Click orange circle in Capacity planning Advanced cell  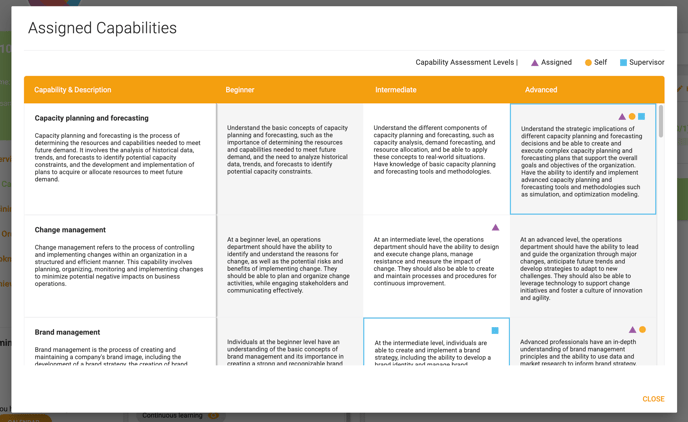(632, 116)
